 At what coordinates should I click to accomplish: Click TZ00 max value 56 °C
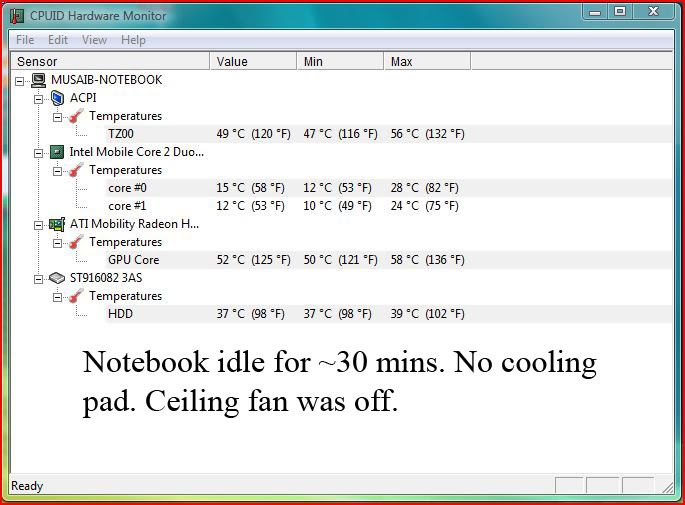(427, 134)
